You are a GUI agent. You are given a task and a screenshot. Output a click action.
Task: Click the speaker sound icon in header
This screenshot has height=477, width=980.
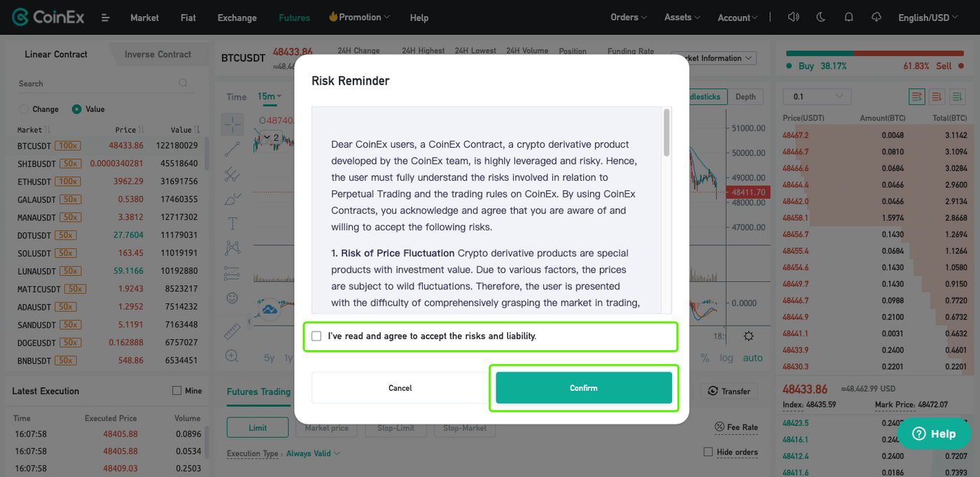[793, 18]
